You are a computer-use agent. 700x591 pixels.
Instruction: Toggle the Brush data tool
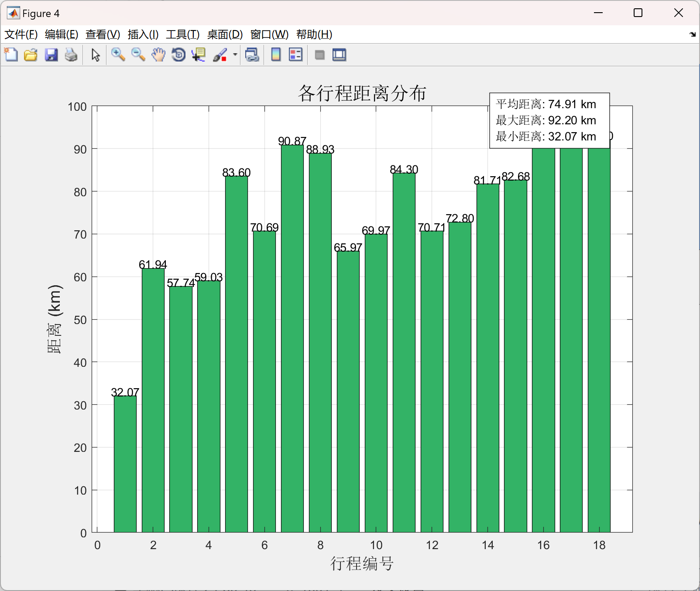tap(220, 55)
